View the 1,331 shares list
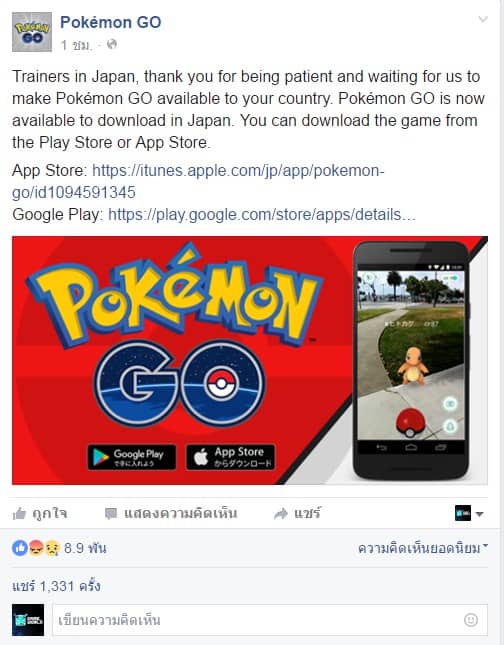Screen dimensions: 504x645 (56, 586)
